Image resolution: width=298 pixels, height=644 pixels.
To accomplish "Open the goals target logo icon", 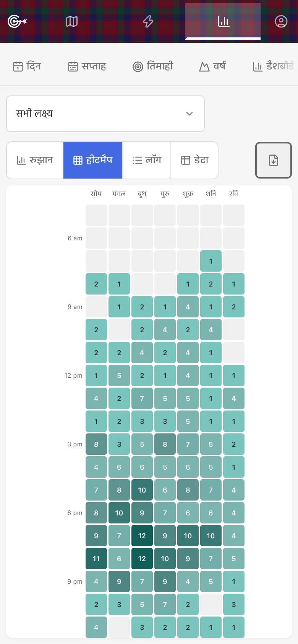I will point(17,21).
